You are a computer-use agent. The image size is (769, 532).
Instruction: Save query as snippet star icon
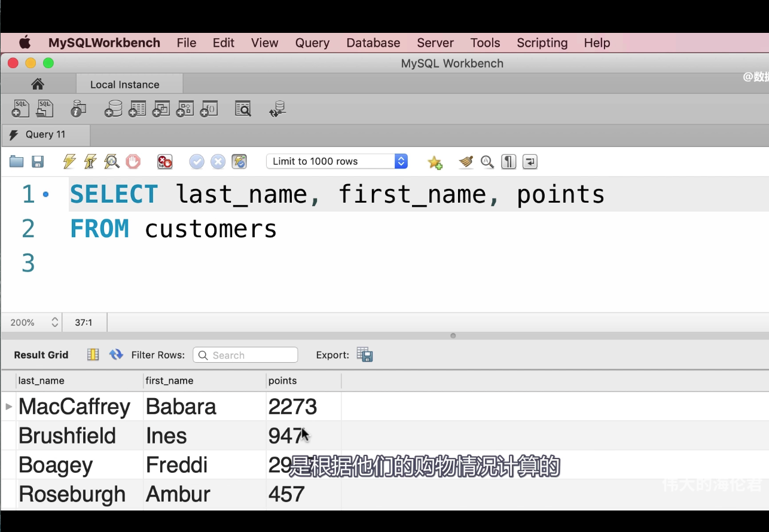pyautogui.click(x=435, y=162)
